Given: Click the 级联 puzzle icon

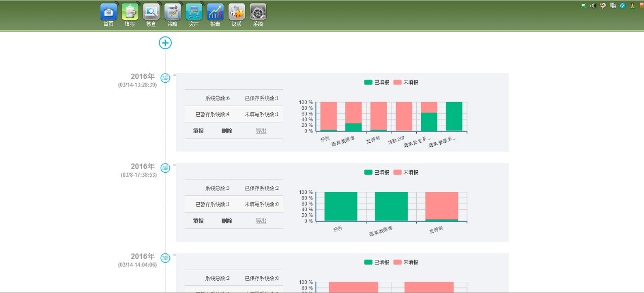Looking at the screenshot, I should click(x=236, y=12).
